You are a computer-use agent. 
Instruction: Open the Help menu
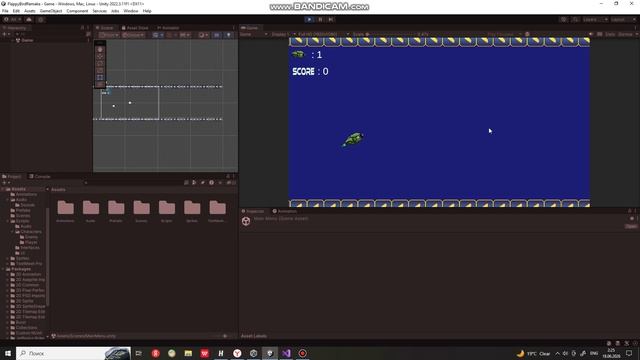click(147, 11)
